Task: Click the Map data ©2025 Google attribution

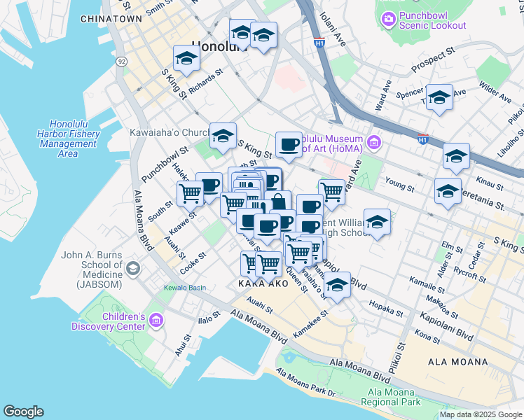Action: point(480,414)
